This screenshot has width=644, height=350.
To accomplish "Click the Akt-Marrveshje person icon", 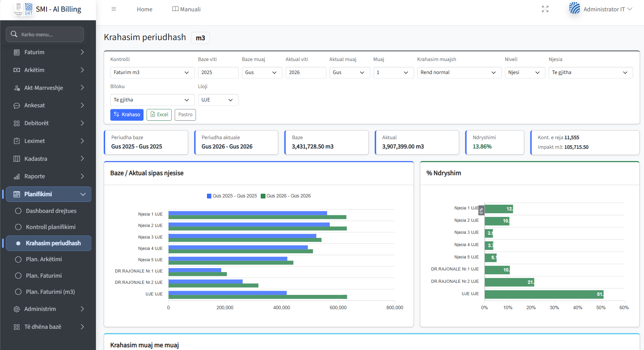I will (x=17, y=88).
